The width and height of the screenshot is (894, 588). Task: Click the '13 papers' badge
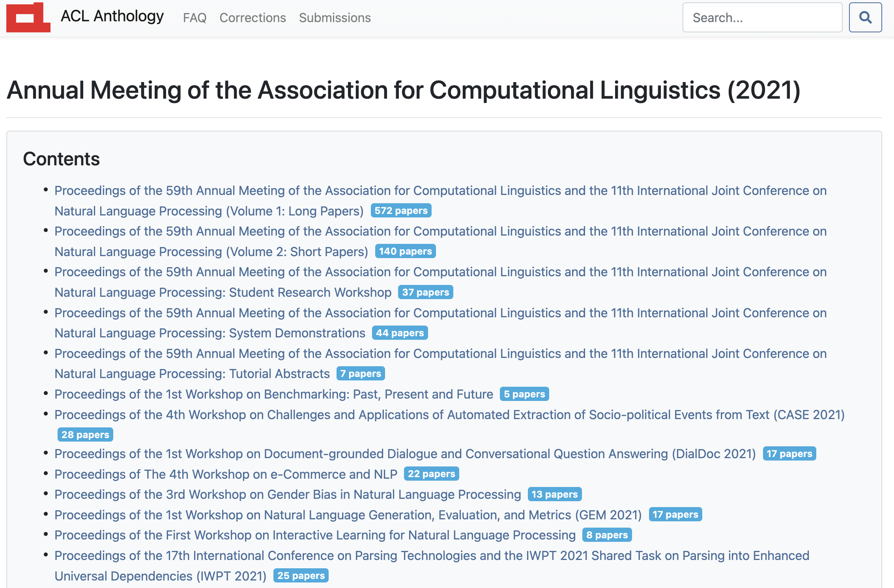click(554, 494)
